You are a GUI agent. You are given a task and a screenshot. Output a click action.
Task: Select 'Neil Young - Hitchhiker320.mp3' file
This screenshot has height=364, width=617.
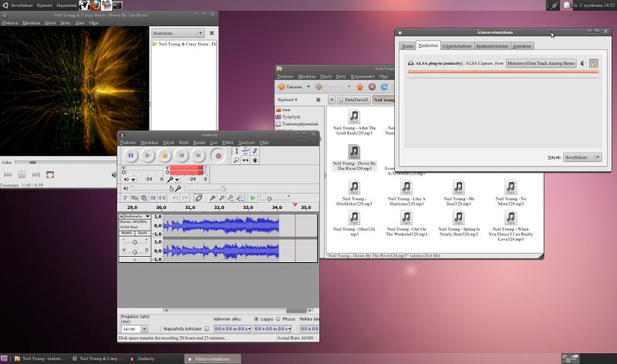[354, 194]
